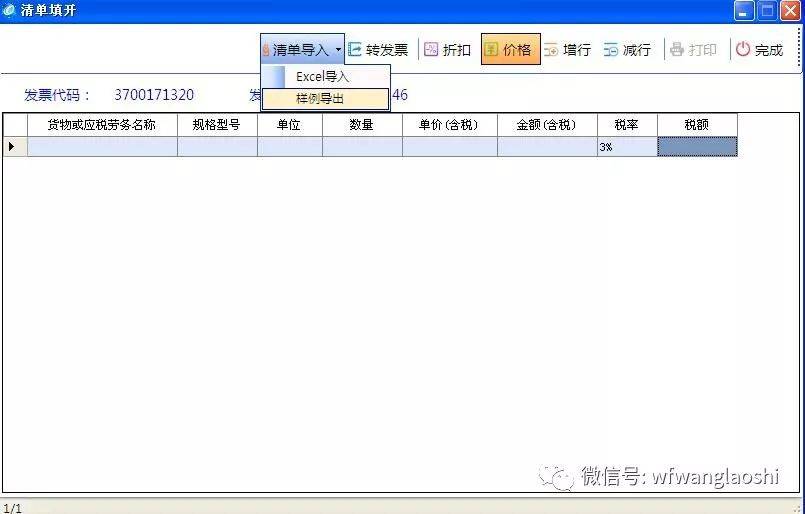Select the 3% tax rate cell
The image size is (805, 514).
point(627,147)
